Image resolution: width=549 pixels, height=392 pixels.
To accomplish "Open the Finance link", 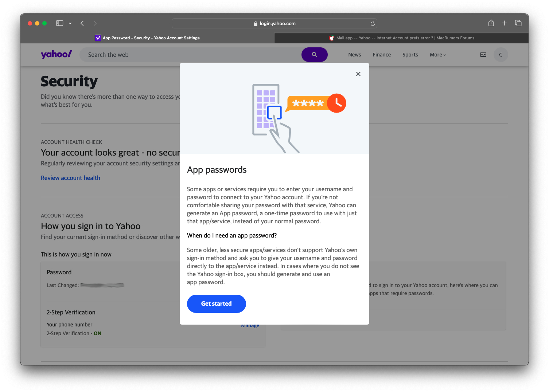I will point(382,55).
